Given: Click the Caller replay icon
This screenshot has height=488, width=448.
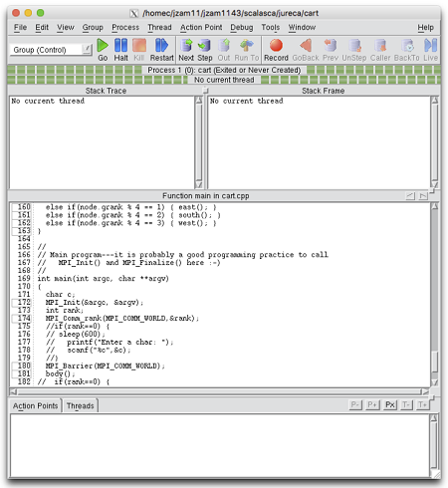Looking at the screenshot, I should [x=380, y=50].
